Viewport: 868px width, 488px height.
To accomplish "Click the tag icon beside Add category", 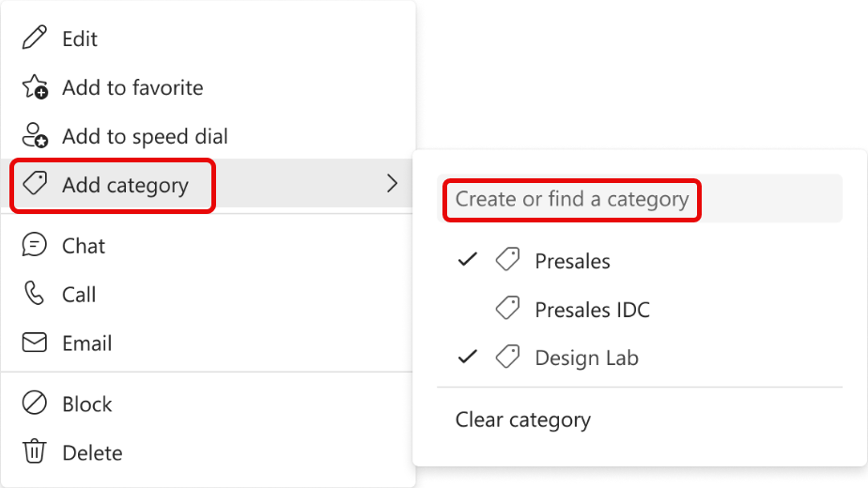I will pos(35,183).
